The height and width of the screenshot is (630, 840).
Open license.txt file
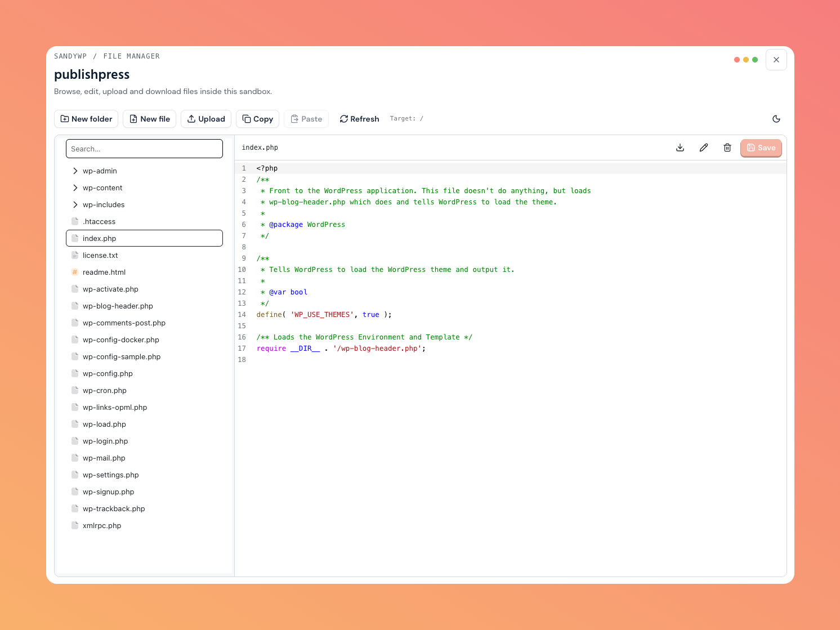(144, 256)
